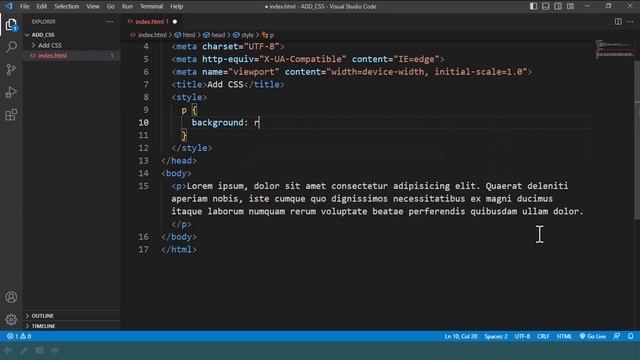
Task: Open the feedback icon in status bar
Action: click(x=617, y=336)
